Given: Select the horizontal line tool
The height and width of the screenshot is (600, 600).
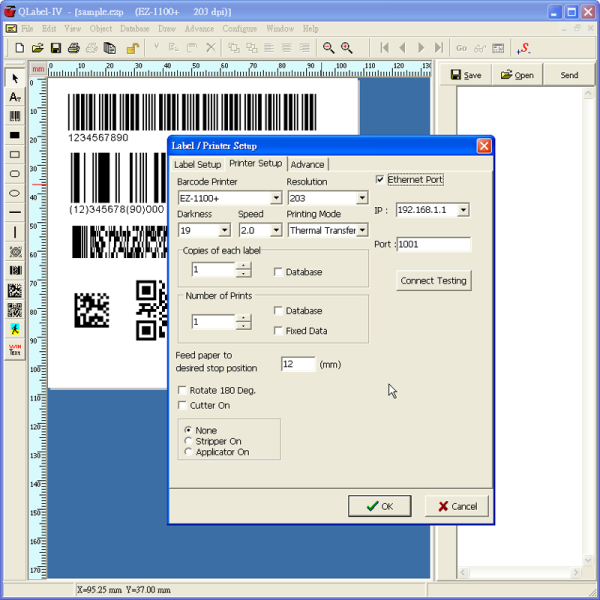Looking at the screenshot, I should (15, 212).
